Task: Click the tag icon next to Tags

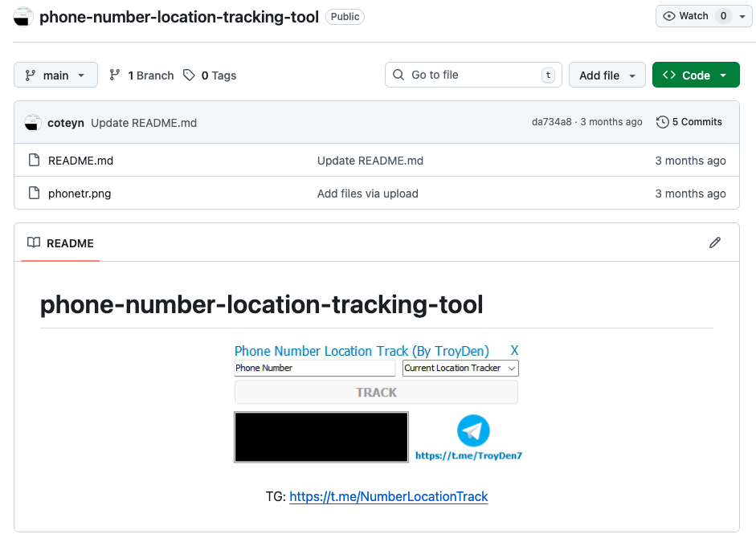Action: (189, 75)
